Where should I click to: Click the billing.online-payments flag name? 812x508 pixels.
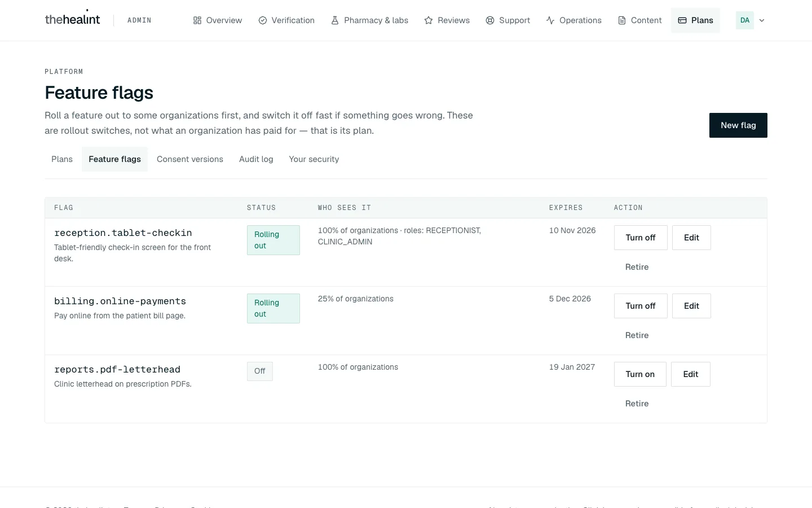pyautogui.click(x=120, y=301)
